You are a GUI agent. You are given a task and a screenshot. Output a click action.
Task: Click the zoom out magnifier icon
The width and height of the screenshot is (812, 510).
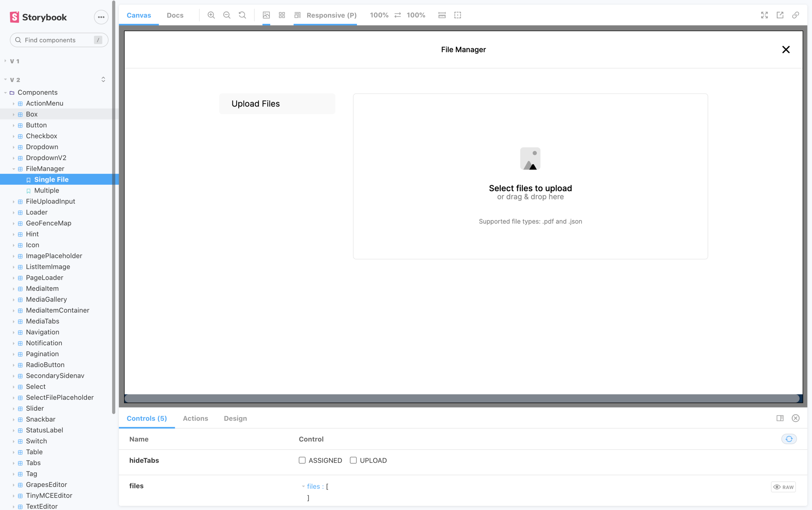227,15
